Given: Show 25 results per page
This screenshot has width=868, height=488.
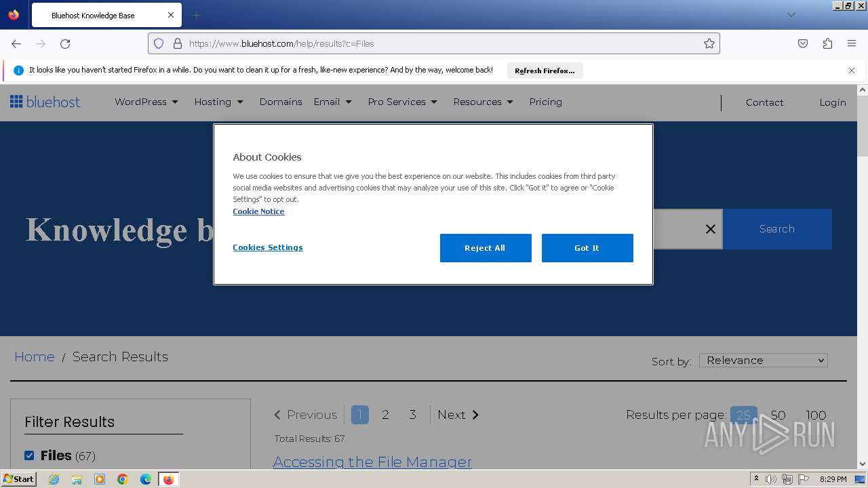Looking at the screenshot, I should (743, 415).
